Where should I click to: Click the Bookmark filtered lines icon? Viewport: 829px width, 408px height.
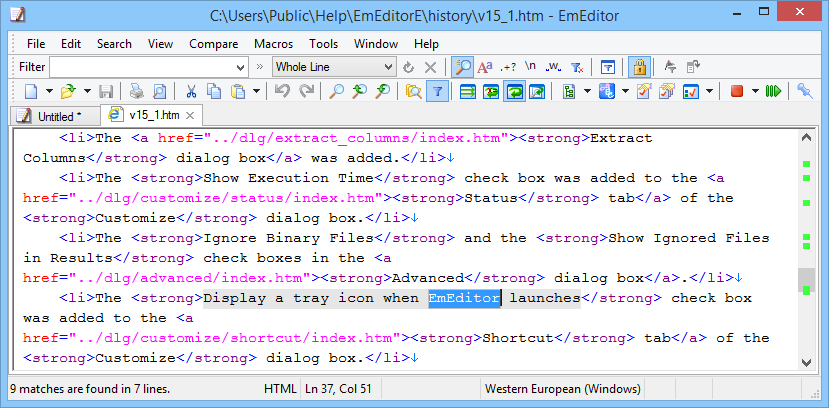pyautogui.click(x=670, y=67)
